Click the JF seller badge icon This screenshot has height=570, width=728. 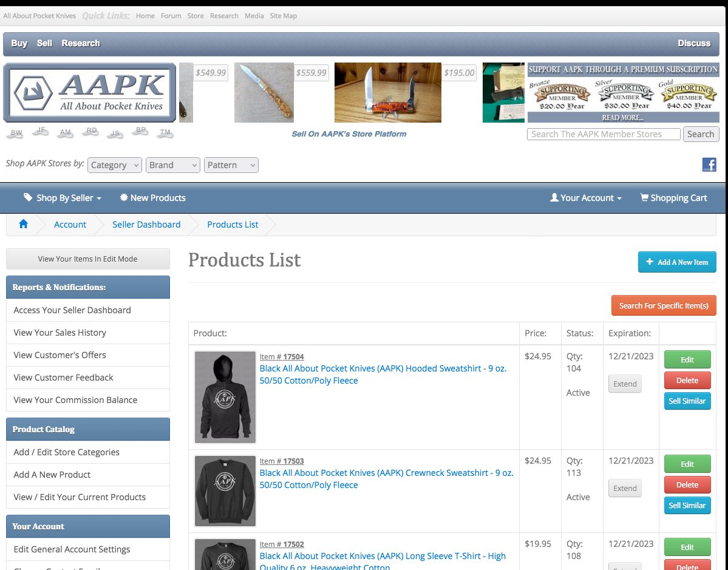pos(41,131)
